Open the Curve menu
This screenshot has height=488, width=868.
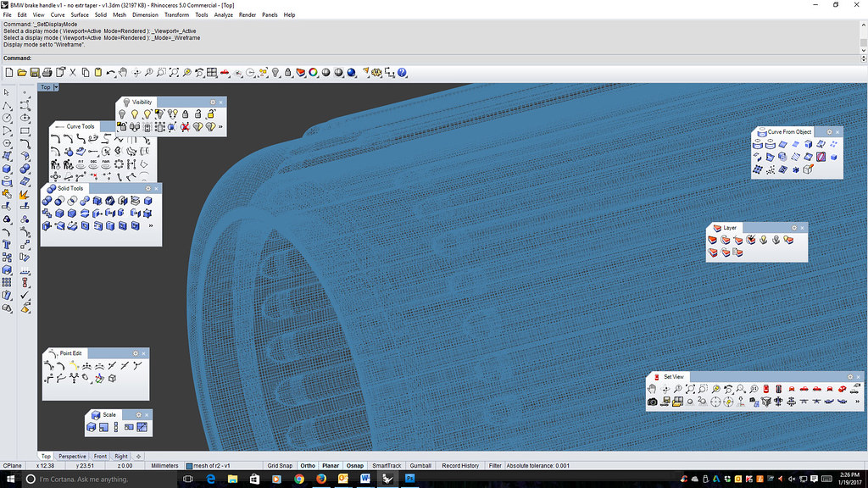[x=58, y=15]
